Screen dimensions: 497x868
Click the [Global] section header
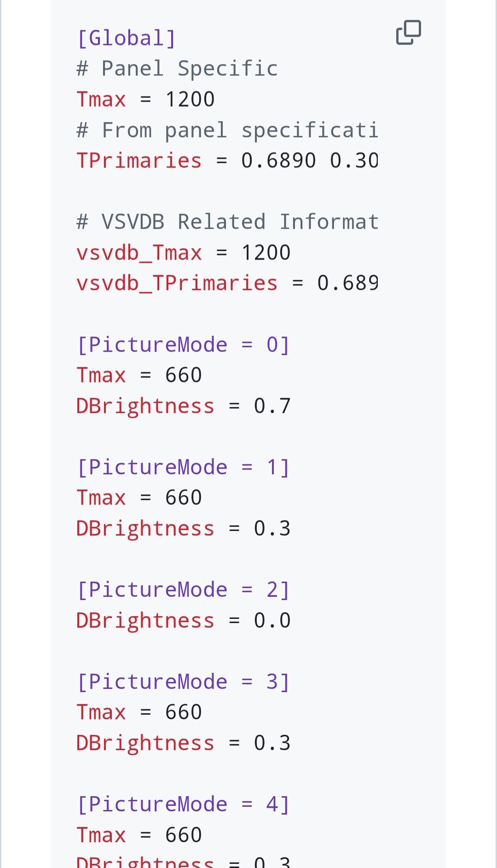point(127,38)
